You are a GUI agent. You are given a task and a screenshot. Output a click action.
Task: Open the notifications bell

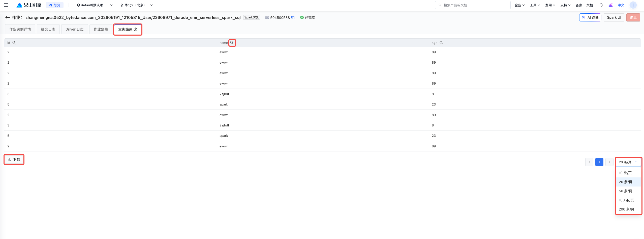(601, 5)
